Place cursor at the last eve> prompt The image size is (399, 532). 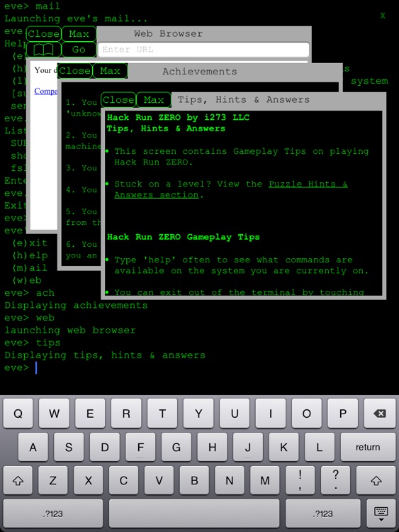36,367
